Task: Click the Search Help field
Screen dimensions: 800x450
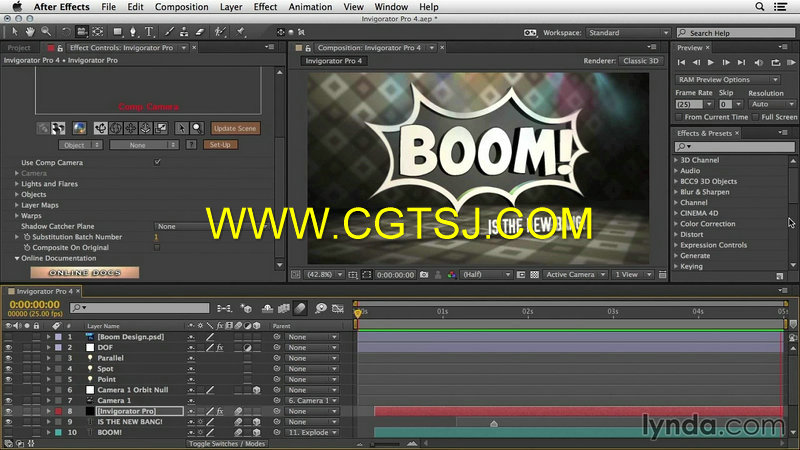Action: click(736, 33)
